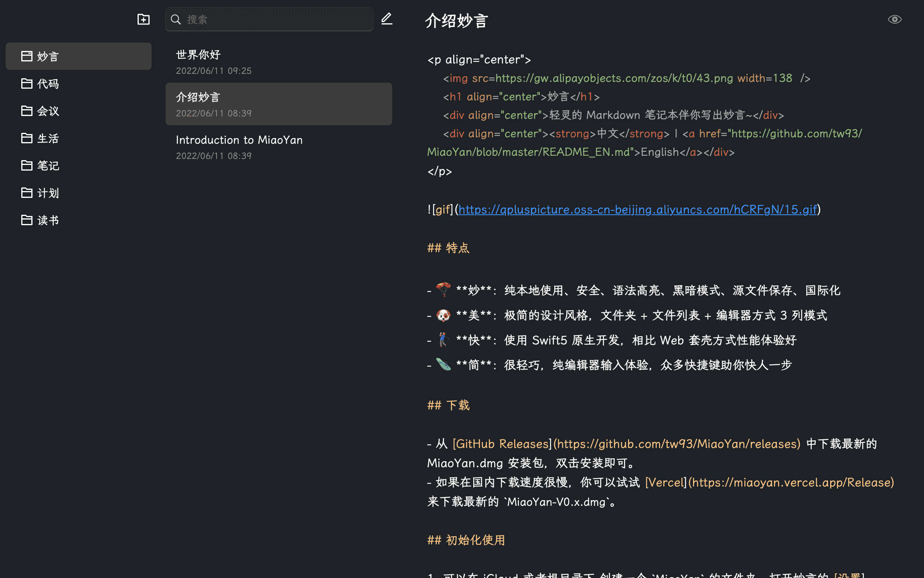Click the magnifier icon in the search bar
The width and height of the screenshot is (924, 578).
click(x=176, y=19)
